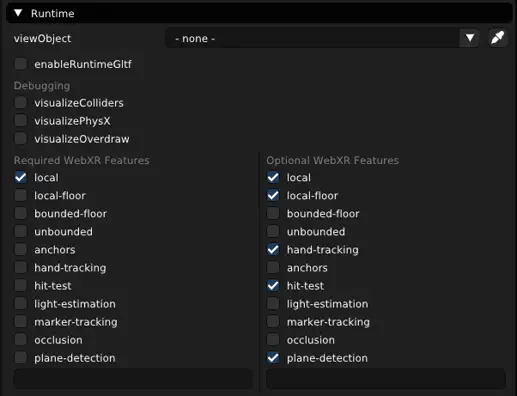Check optional 'light-estimation' checkbox
The width and height of the screenshot is (517, 396).
click(273, 304)
